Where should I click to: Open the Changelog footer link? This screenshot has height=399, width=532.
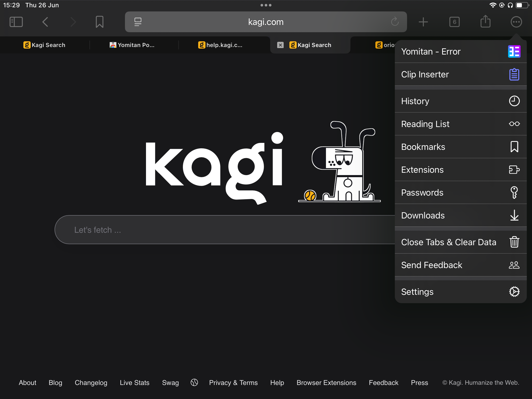[91, 383]
